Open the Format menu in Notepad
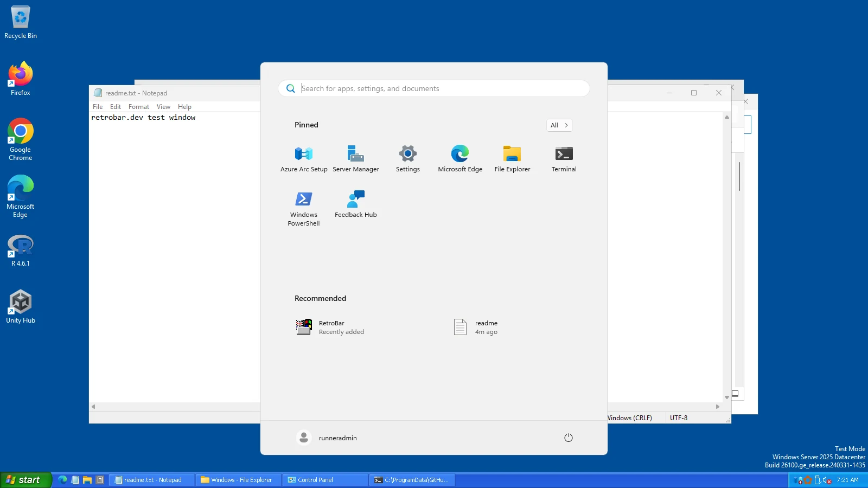Viewport: 868px width, 488px height. 139,107
